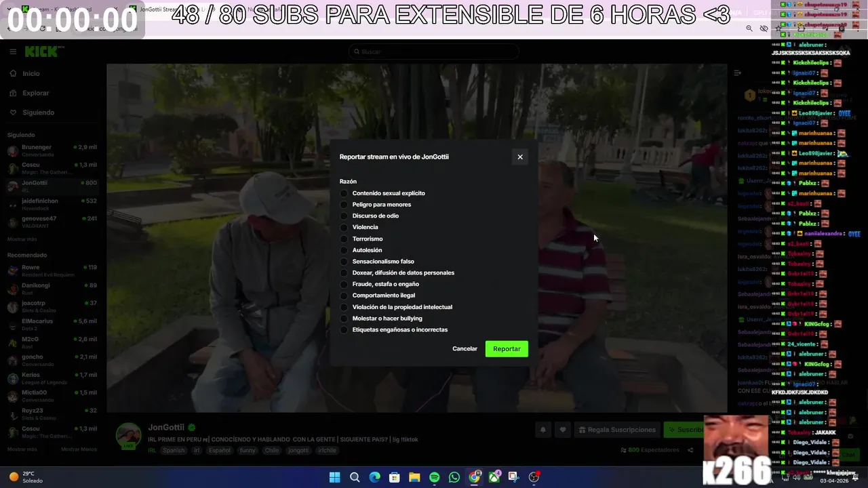Viewport: 868px width, 488px height.
Task: Click the 'Chile' stream tag
Action: click(272, 451)
